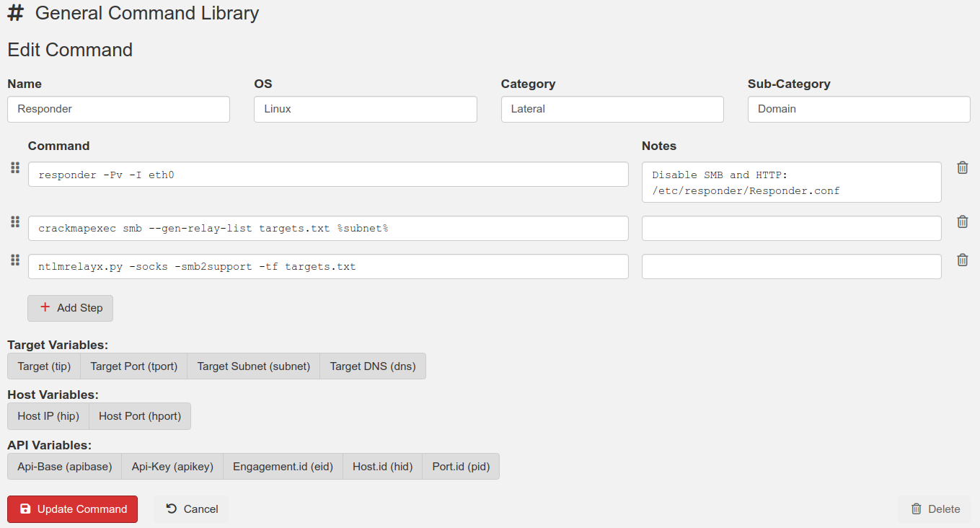The height and width of the screenshot is (528, 980).
Task: Remove the crackmapexec step using its trash icon
Action: [x=962, y=221]
